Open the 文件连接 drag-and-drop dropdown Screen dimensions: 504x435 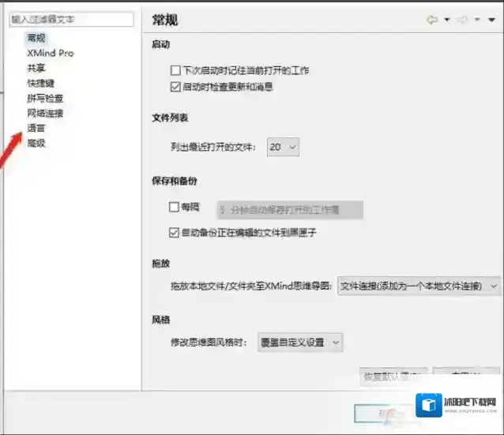(419, 286)
